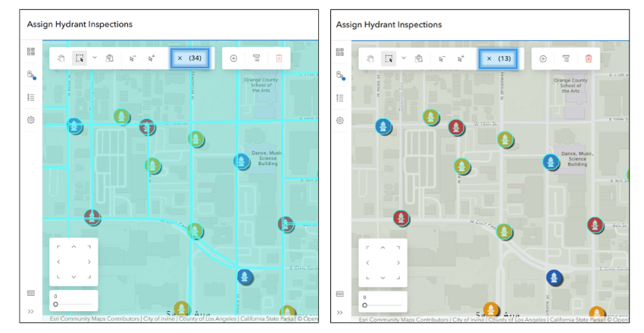Expand the sidebar with >> in the (34) view
The width and height of the screenshot is (644, 333).
31,311
